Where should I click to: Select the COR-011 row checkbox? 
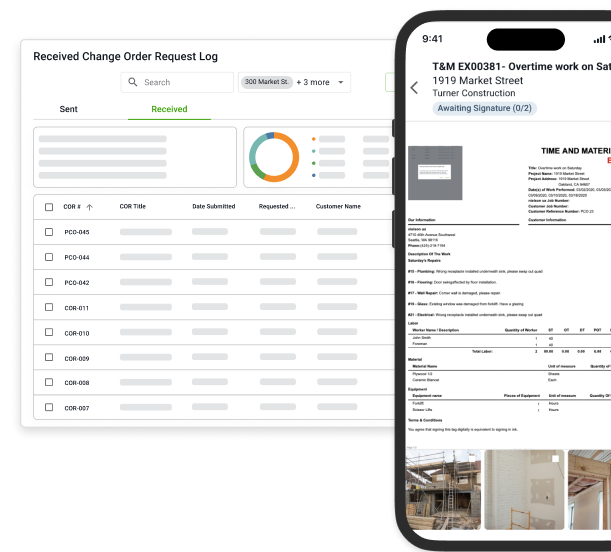(48, 308)
